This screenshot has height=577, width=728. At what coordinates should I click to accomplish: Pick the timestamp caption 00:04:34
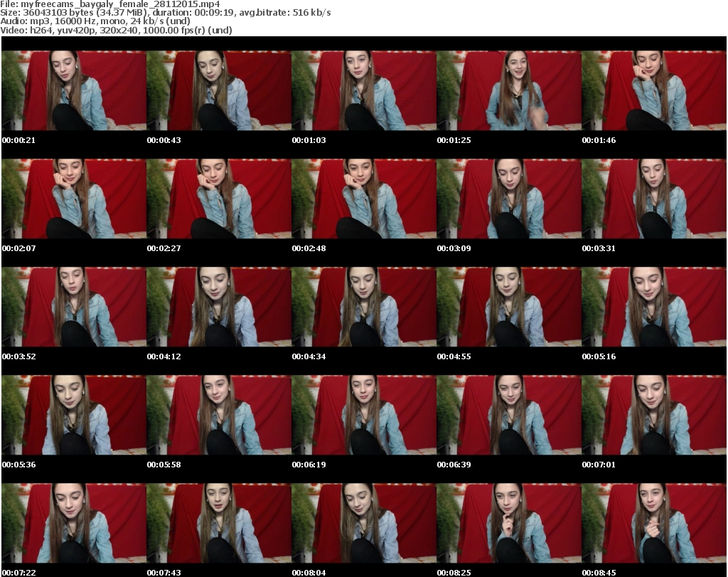[309, 356]
